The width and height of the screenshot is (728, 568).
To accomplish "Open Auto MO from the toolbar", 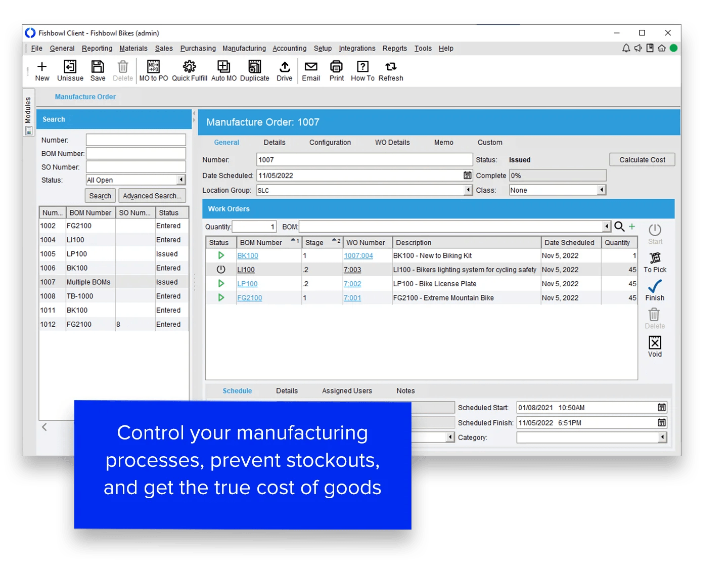I will [223, 71].
